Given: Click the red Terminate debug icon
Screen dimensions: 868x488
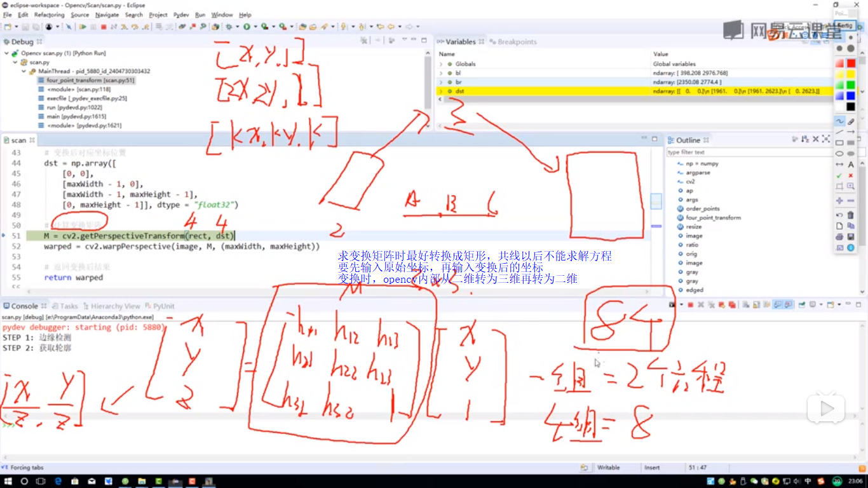Looking at the screenshot, I should point(104,27).
